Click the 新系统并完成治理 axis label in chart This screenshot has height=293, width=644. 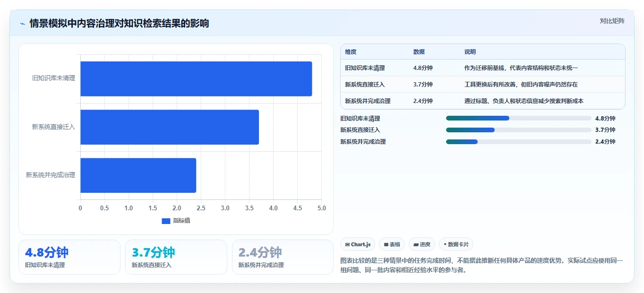[x=51, y=175]
